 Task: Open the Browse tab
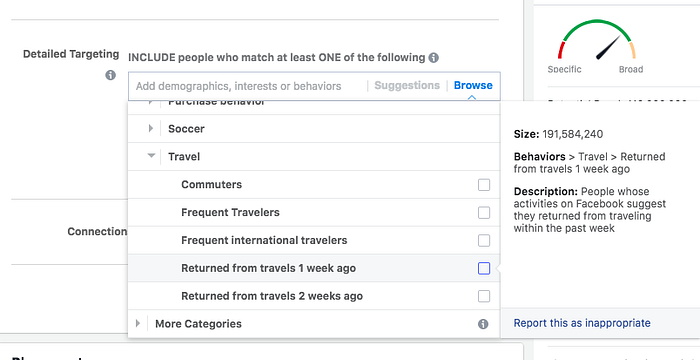point(473,85)
